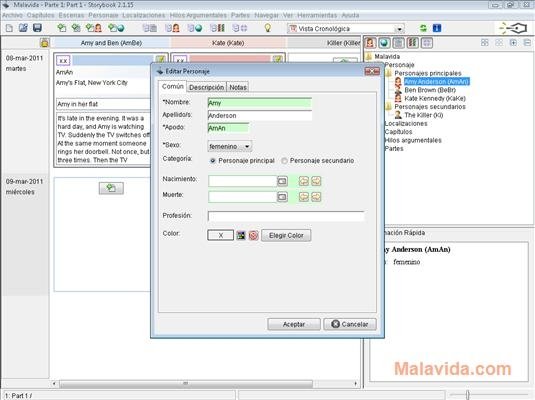
Task: Collapse the Personajes secundarios folder
Action: [x=388, y=106]
